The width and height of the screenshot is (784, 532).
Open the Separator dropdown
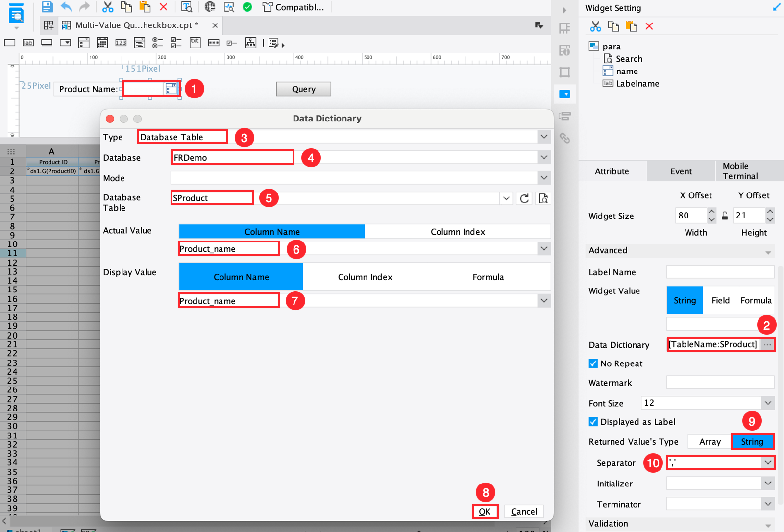click(768, 462)
